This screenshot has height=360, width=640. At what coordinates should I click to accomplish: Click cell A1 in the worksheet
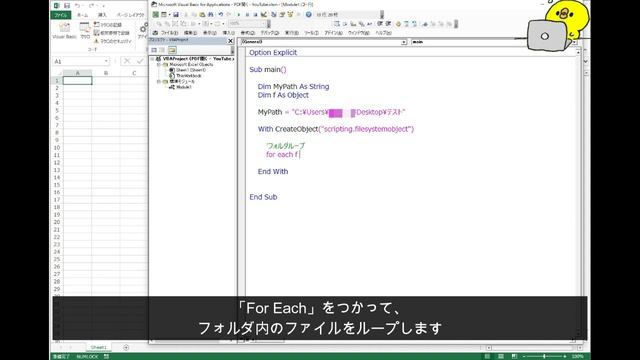[x=78, y=80]
